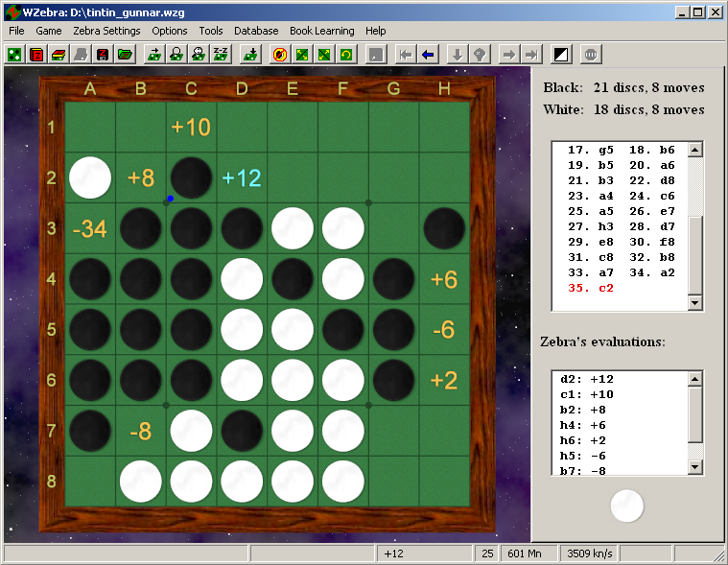Click the blue left arrow to undo move
The height and width of the screenshot is (565, 728).
click(x=428, y=55)
